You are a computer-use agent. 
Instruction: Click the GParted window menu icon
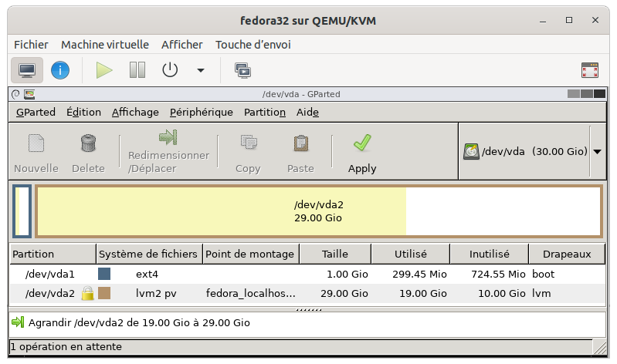pyautogui.click(x=15, y=94)
